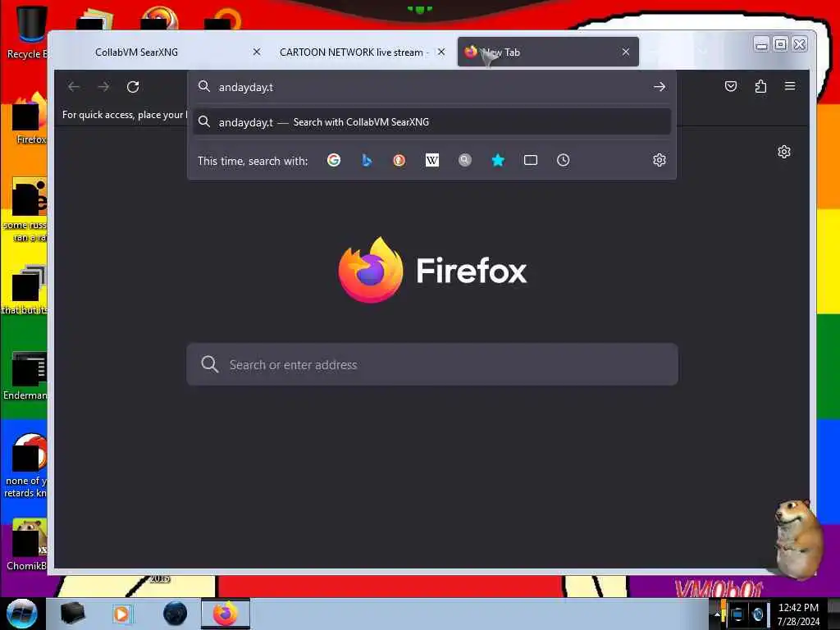Select Firefox desktop shortcut
This screenshot has width=840, height=630.
tap(30, 118)
